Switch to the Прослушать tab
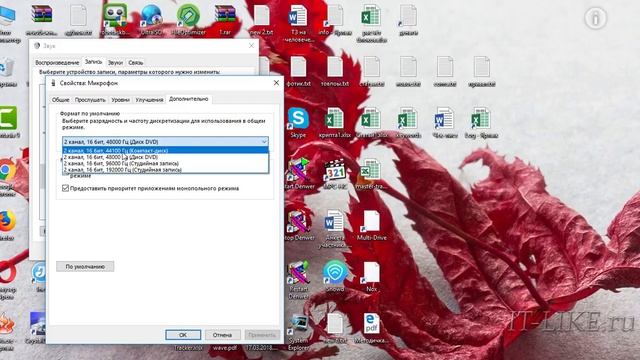 (x=90, y=100)
